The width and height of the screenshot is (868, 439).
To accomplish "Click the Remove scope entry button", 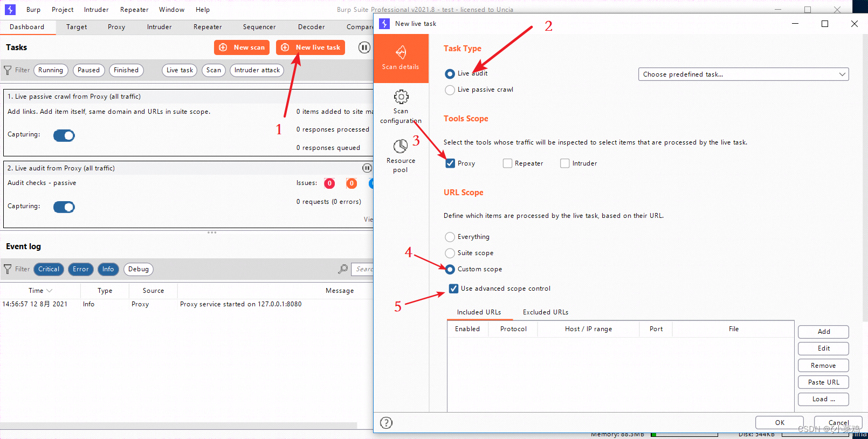I will click(823, 366).
